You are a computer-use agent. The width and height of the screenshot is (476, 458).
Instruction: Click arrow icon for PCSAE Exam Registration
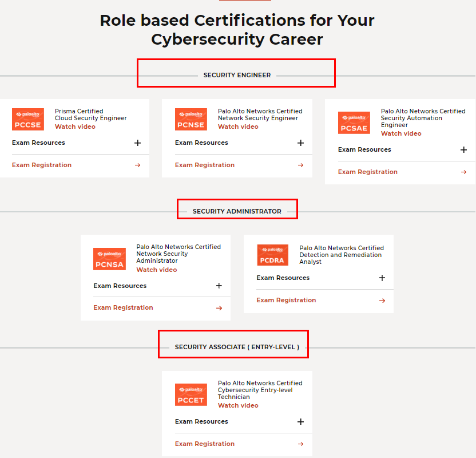pyautogui.click(x=463, y=172)
